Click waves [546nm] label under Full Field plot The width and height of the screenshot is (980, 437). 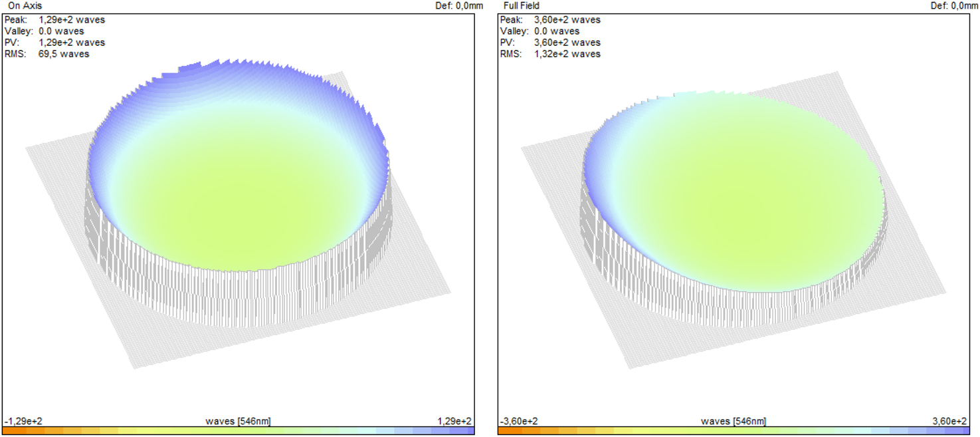[734, 421]
